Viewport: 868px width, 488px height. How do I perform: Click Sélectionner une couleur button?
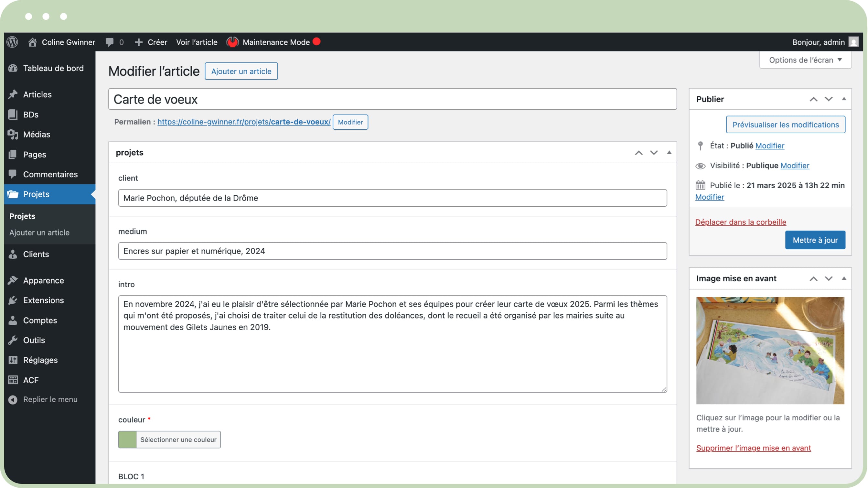tap(178, 439)
